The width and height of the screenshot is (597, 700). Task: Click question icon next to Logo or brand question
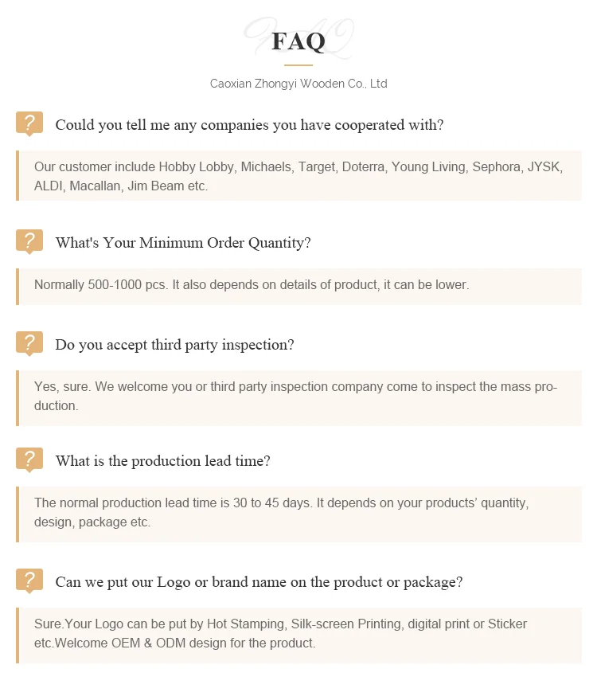click(x=29, y=581)
